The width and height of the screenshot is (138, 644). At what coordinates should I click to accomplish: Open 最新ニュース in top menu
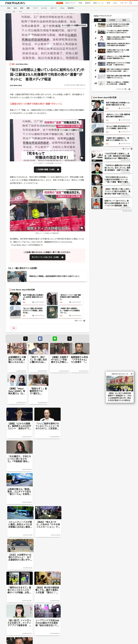98,3
